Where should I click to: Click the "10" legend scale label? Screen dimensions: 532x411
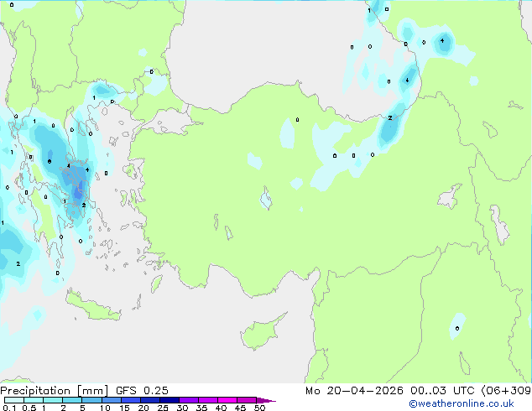(105, 408)
